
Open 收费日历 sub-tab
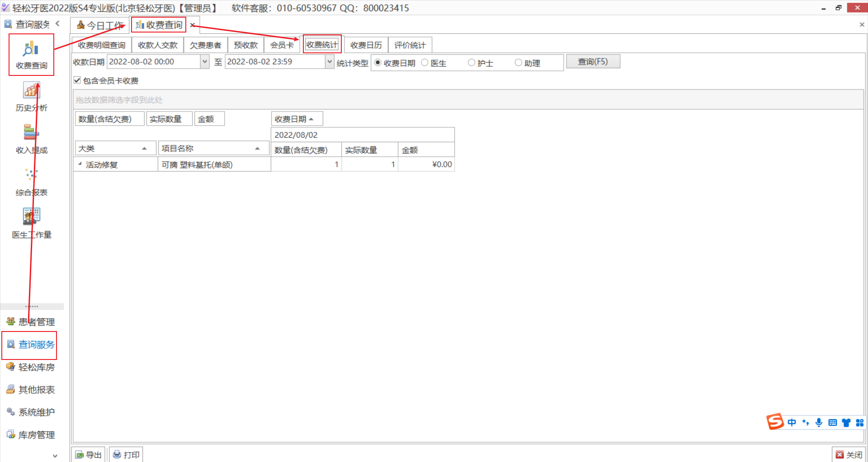(366, 45)
